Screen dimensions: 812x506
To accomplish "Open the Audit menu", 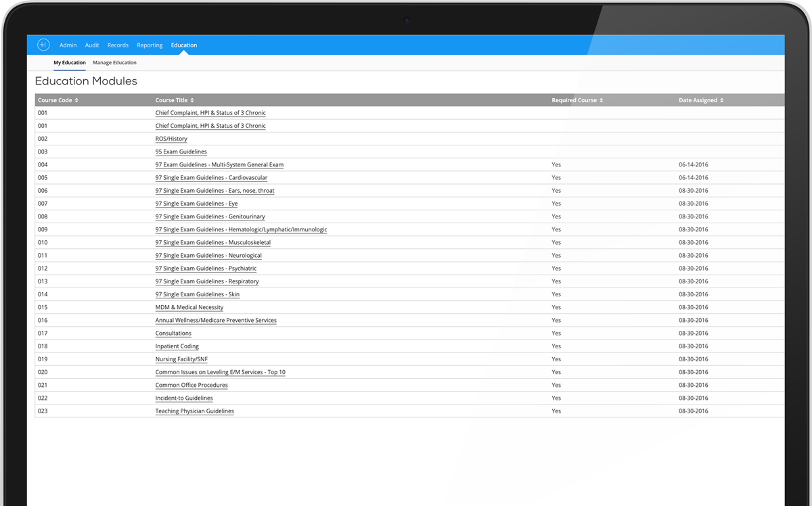I will [x=92, y=45].
